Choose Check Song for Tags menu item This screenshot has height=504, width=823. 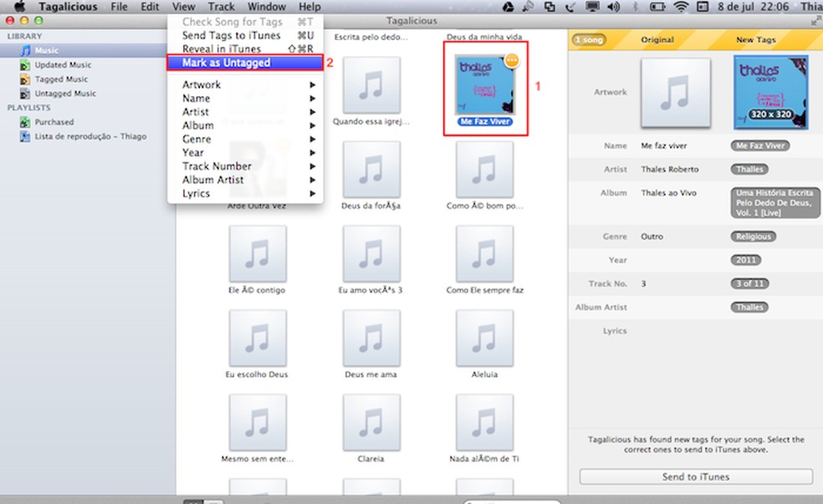[x=244, y=22]
